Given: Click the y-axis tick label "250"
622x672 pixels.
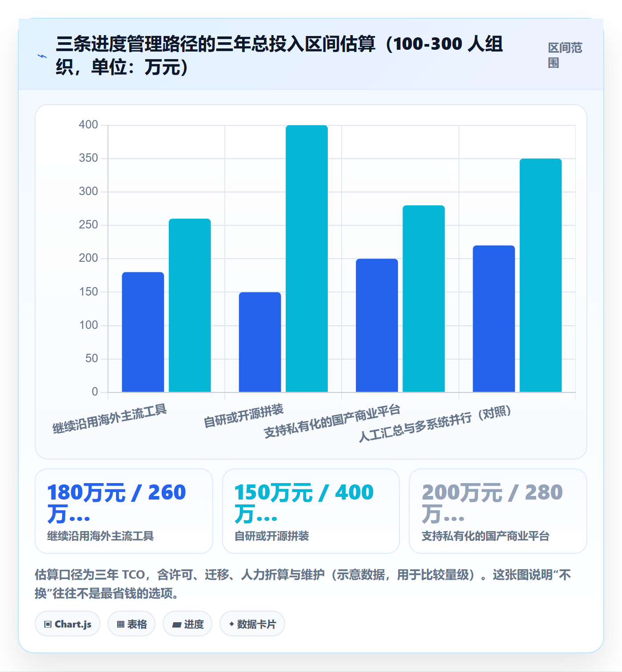Looking at the screenshot, I should pyautogui.click(x=88, y=225).
